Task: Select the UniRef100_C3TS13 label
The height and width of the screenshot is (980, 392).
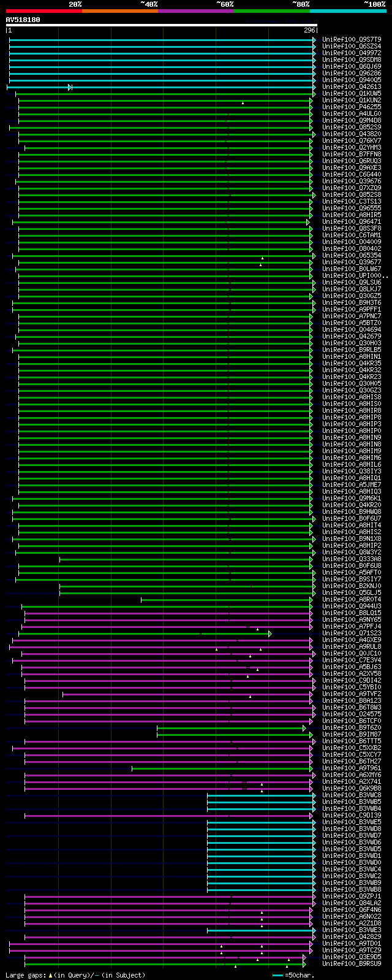Action: pyautogui.click(x=352, y=202)
